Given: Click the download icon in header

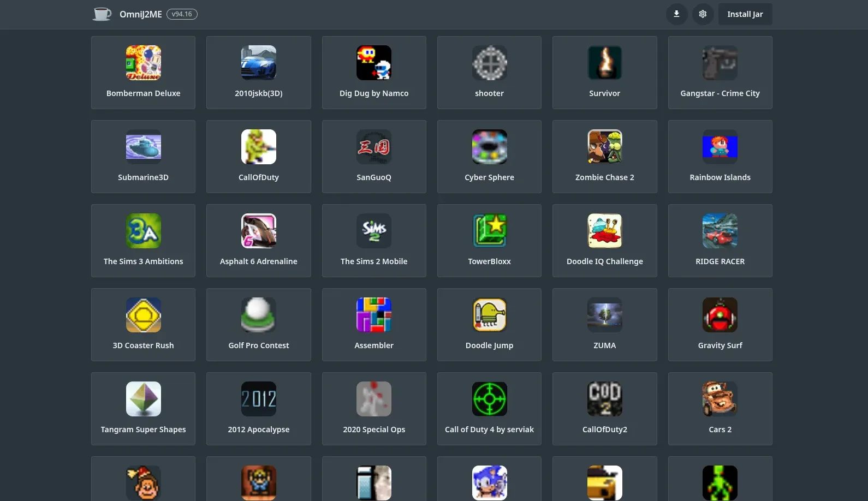Looking at the screenshot, I should (676, 14).
